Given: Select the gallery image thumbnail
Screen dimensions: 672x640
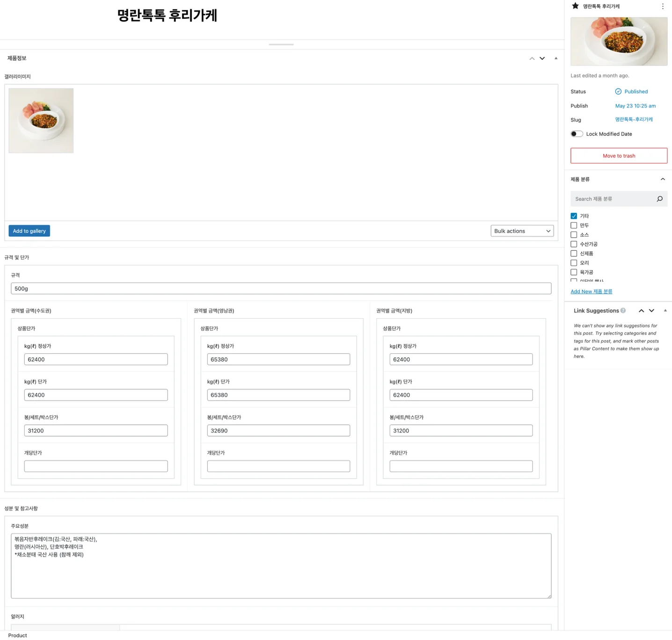Looking at the screenshot, I should point(41,121).
